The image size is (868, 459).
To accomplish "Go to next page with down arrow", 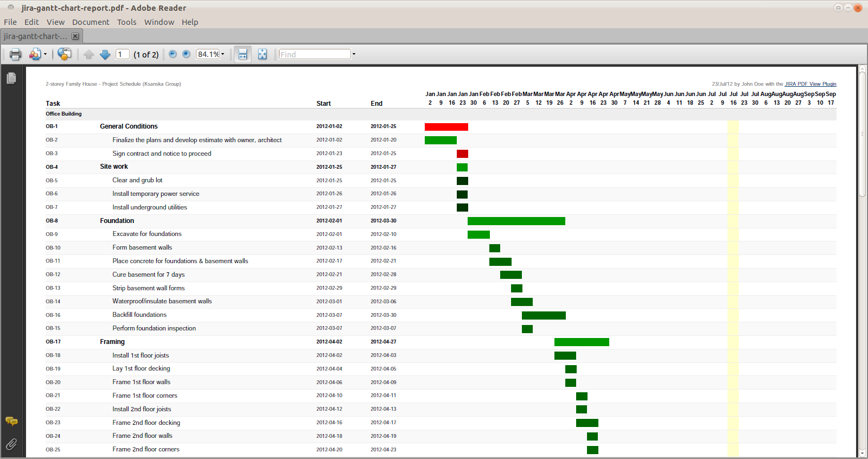I will tap(105, 54).
